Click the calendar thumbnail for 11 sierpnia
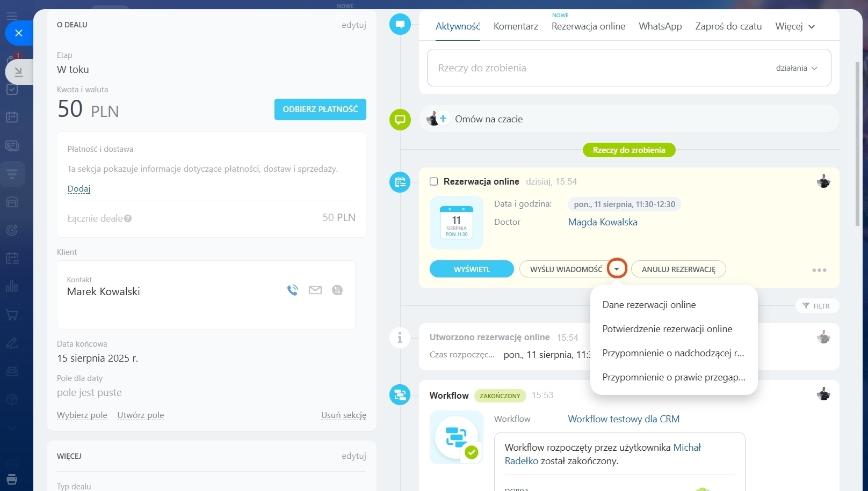Viewport: 868px width, 491px height. click(456, 222)
